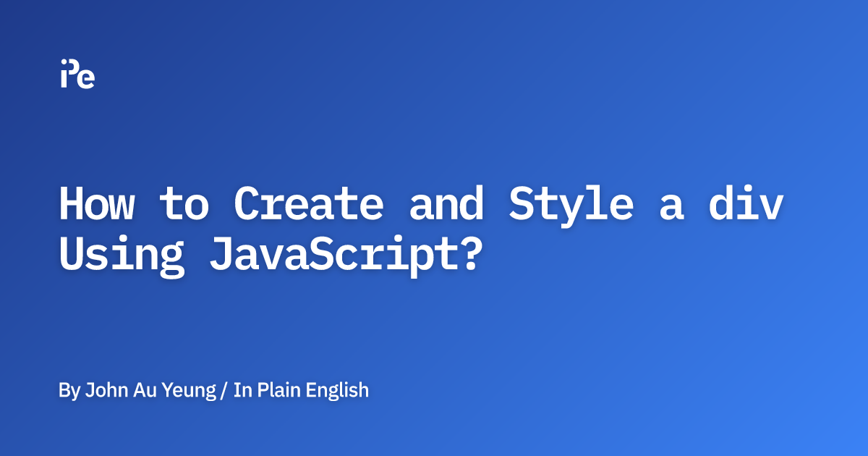Click the slash separator in the byline
The image size is (868, 456).
[x=224, y=391]
